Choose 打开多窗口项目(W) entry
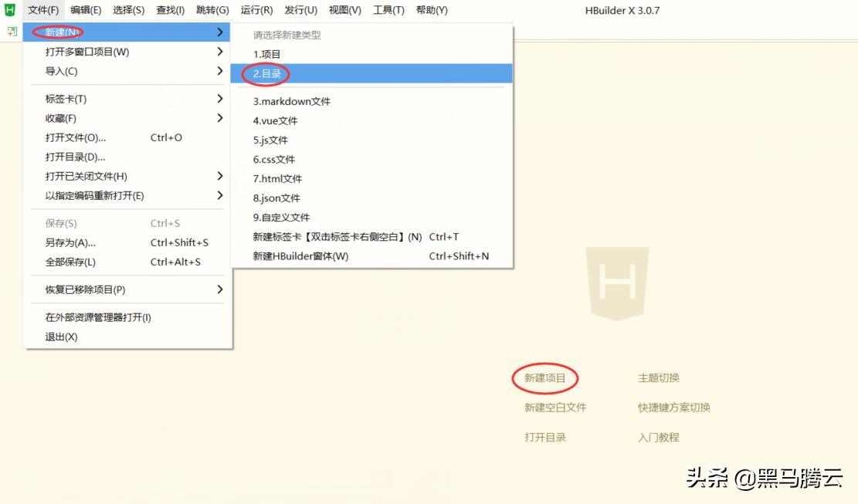The width and height of the screenshot is (858, 504). pos(127,52)
